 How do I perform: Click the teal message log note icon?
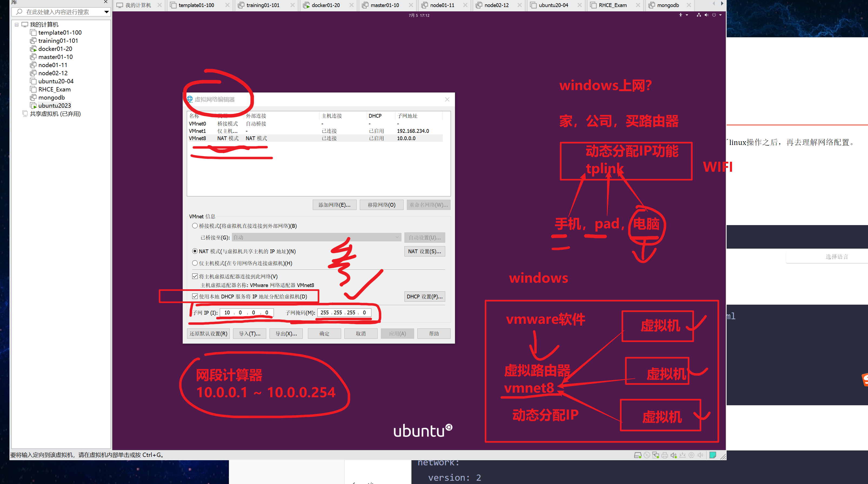713,455
